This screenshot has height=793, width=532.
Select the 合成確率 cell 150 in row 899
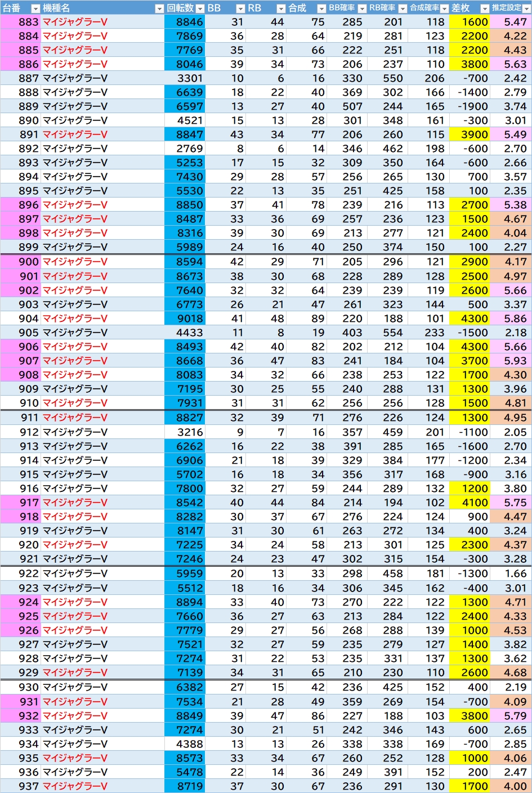429,247
